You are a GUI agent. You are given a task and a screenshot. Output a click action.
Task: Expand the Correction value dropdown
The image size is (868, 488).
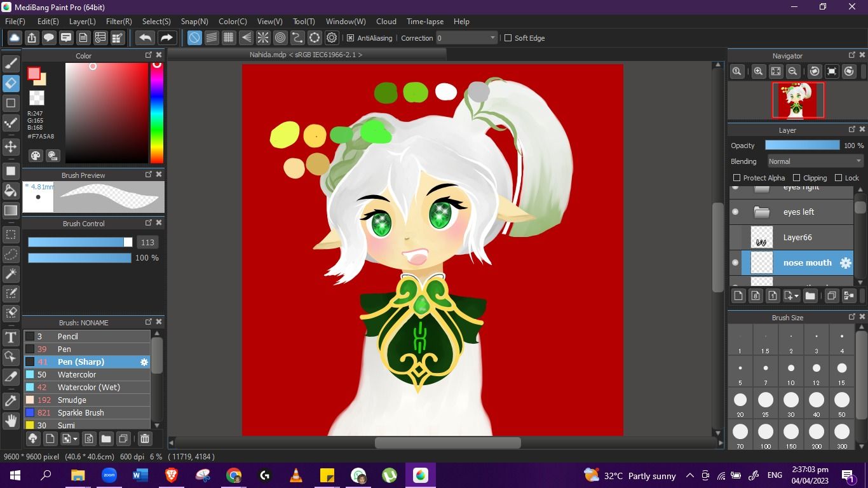tap(492, 38)
